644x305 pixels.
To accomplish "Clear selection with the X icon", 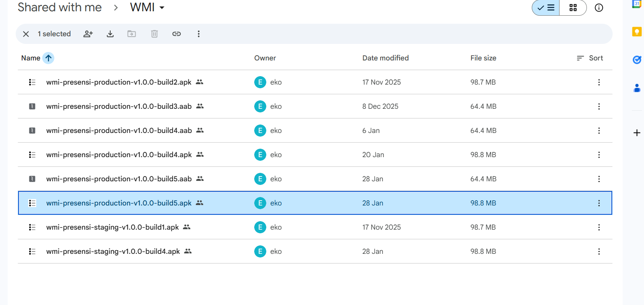I will (26, 34).
